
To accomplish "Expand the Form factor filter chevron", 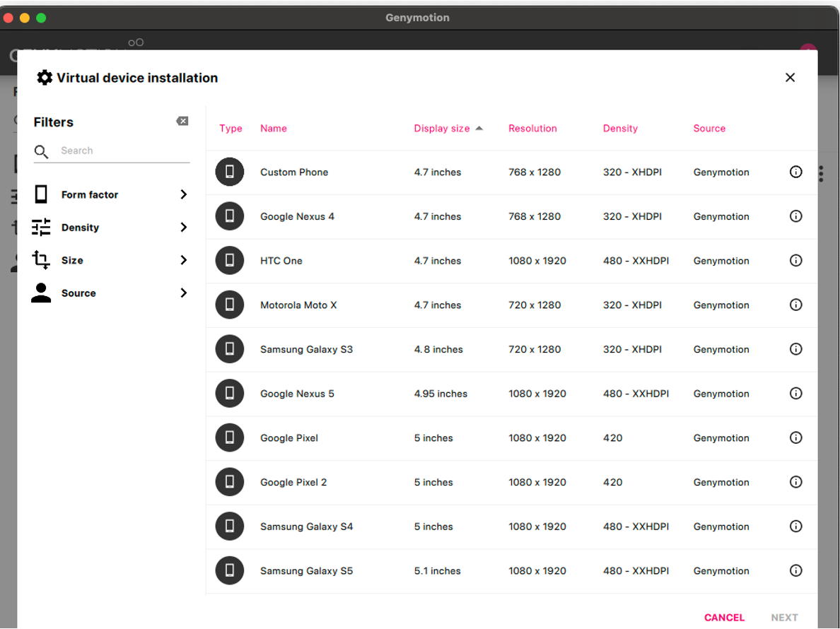I will [184, 194].
